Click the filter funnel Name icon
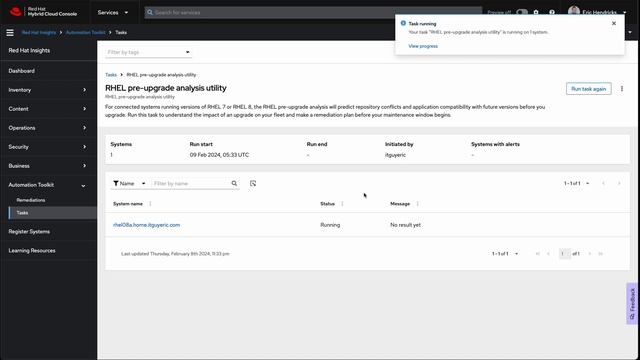640x360 pixels. coord(116,184)
